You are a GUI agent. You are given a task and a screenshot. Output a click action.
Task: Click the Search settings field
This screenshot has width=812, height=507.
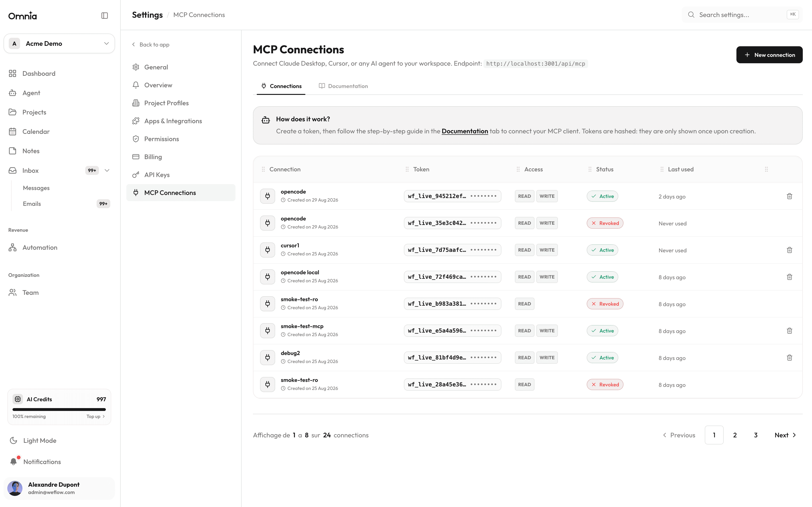tap(742, 15)
